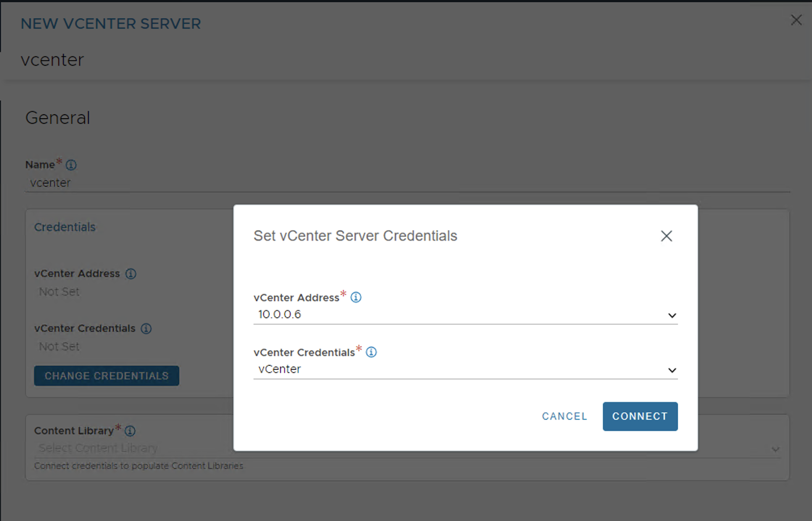
Task: Close the Set vCenter Server Credentials dialog
Action: click(666, 236)
